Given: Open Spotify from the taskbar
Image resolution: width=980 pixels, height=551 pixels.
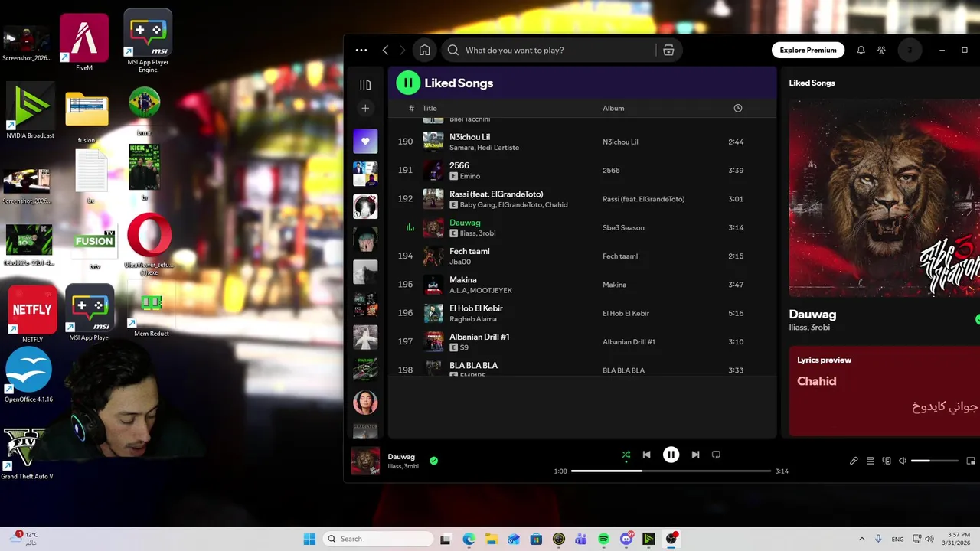Looking at the screenshot, I should tap(603, 539).
